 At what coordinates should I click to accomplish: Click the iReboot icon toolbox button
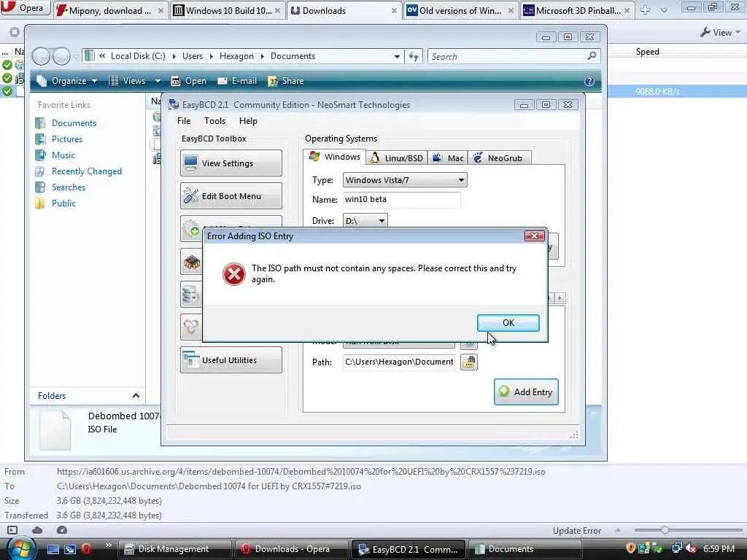tap(190, 327)
